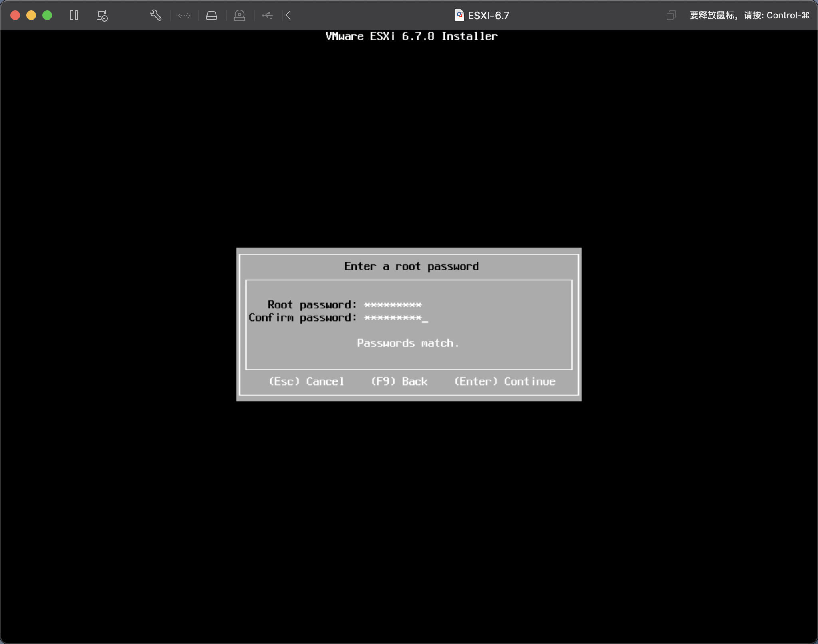Click the network adapter arrows icon

pyautogui.click(x=184, y=16)
